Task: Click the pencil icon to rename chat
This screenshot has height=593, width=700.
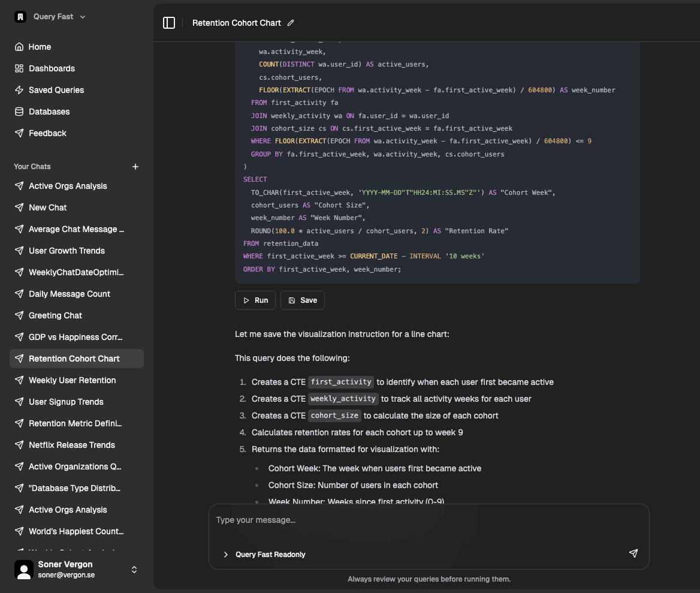Action: pos(291,23)
